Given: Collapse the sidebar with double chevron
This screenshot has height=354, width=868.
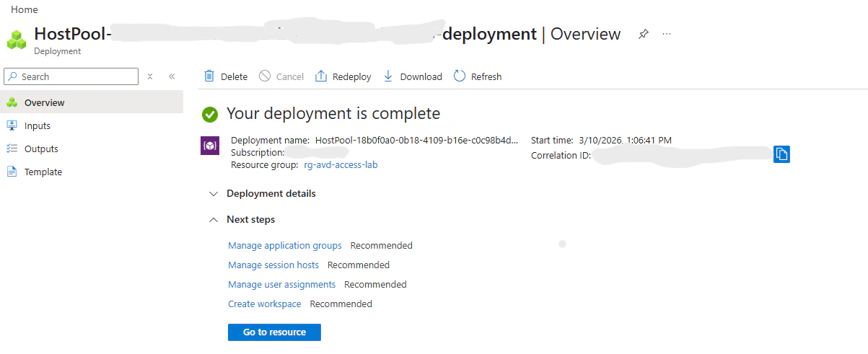Looking at the screenshot, I should (172, 76).
